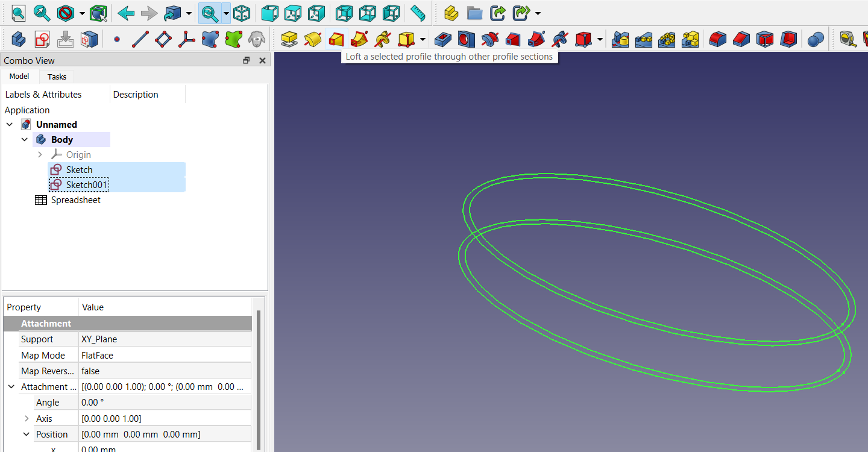Select the Model tab
Screen dimensions: 868x452
tap(19, 77)
